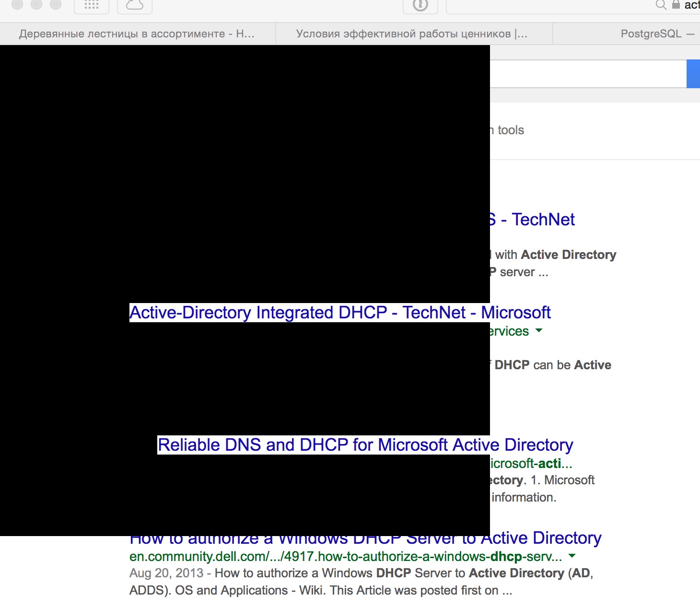Click the magnifier icon in the address bar
The image size is (700, 608).
coord(661,5)
